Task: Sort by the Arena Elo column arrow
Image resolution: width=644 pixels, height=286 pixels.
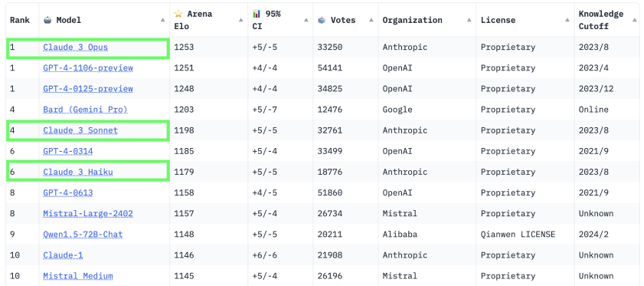Action: click(x=241, y=20)
